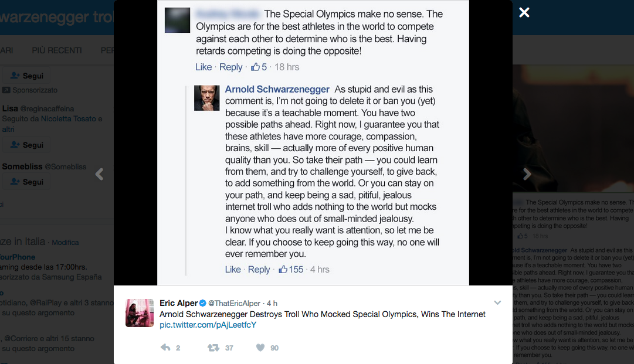This screenshot has height=364, width=634.
Task: Like Arnold Schwarzenegger's reply
Action: 232,270
